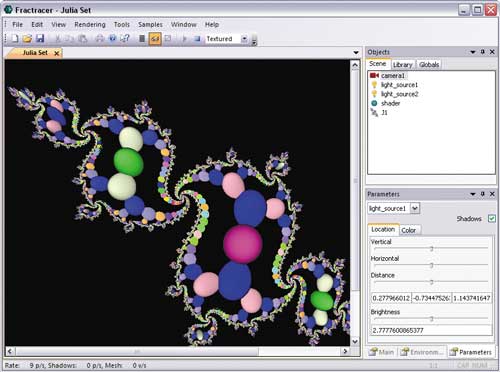
Task: Select light_source1 in the scene list
Action: click(399, 85)
